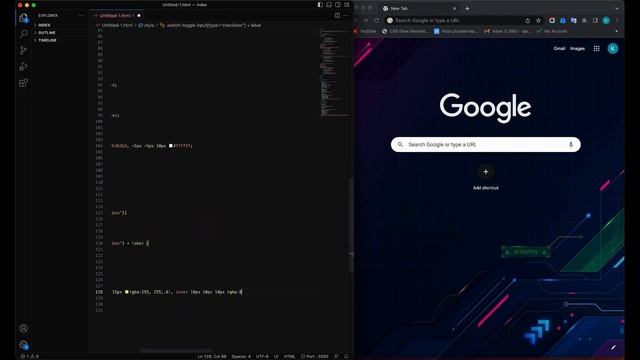
Task: Open a new Chrome tab with plus button
Action: click(x=467, y=9)
